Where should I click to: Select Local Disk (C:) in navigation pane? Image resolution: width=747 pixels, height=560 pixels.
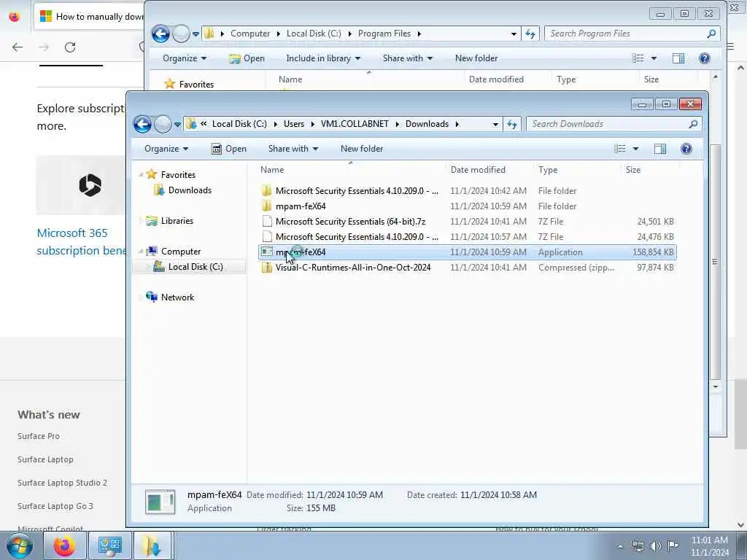pos(196,267)
